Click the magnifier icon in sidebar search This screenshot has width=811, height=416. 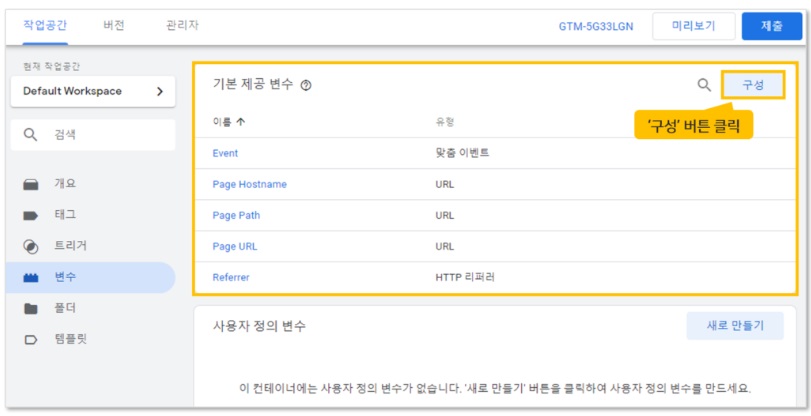click(31, 135)
